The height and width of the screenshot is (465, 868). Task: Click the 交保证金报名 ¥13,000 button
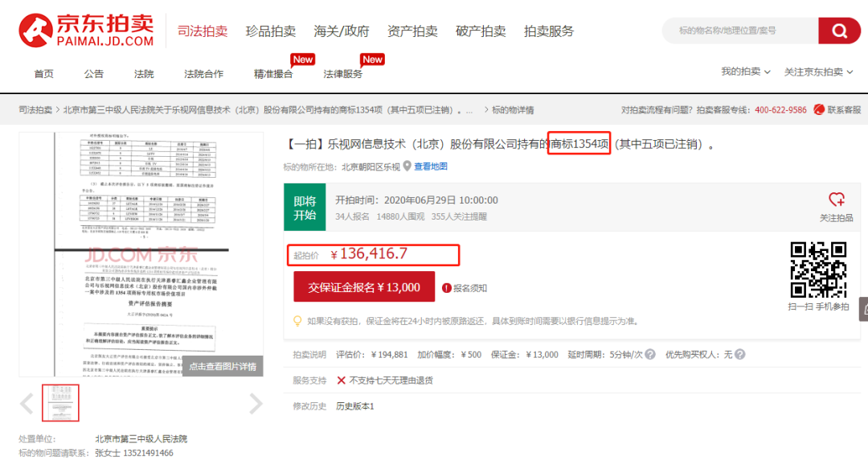point(364,287)
